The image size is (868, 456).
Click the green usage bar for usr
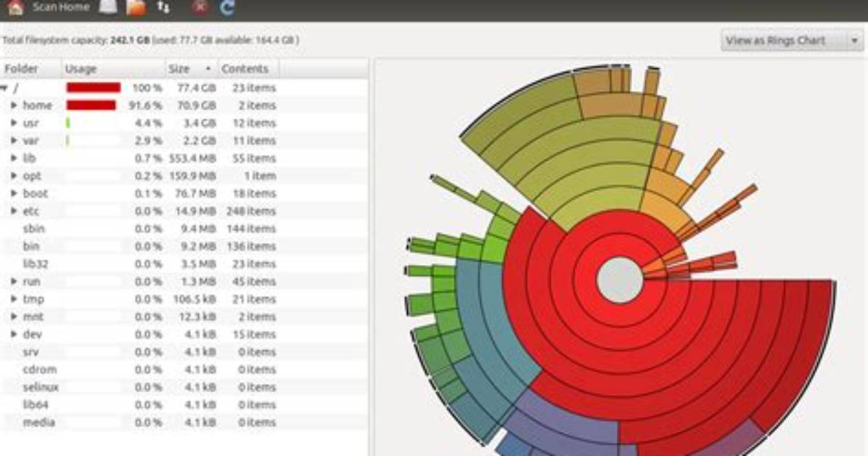(68, 123)
